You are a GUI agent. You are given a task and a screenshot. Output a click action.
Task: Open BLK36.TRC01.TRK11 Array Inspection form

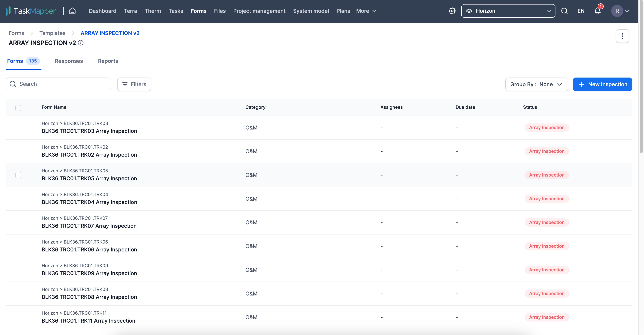[x=88, y=321]
